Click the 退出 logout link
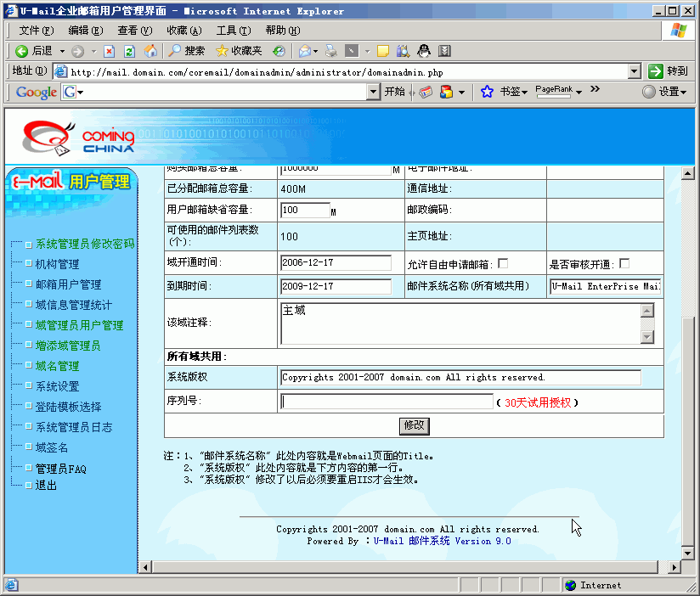The image size is (700, 596). [46, 486]
